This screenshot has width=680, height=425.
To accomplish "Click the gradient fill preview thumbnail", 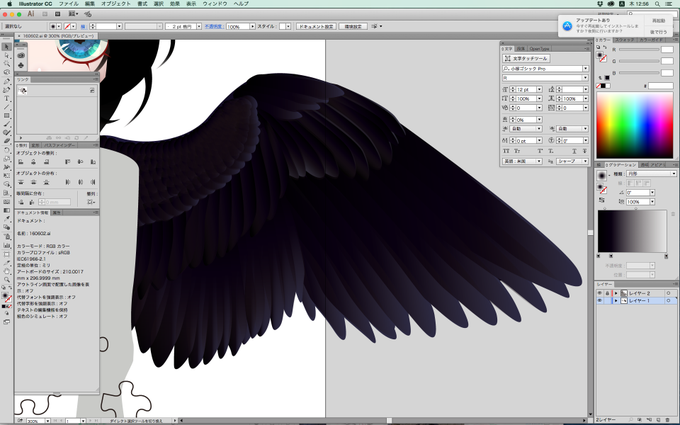I will [x=602, y=175].
